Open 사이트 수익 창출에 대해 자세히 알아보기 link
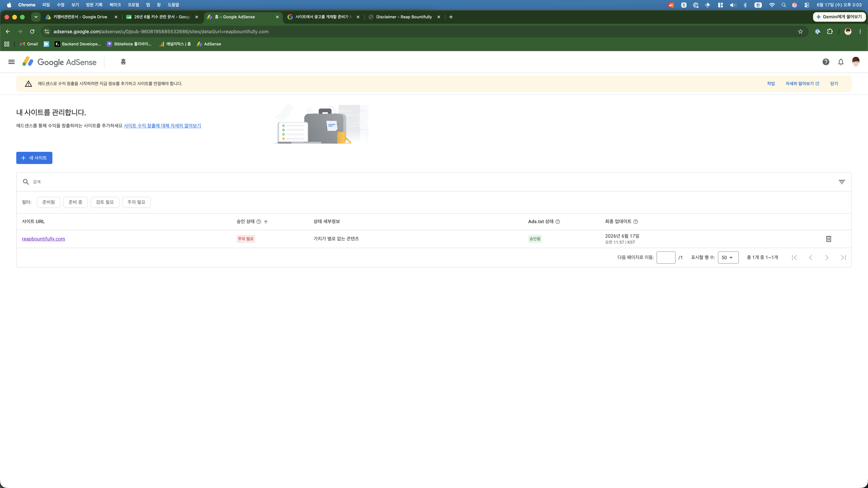868x488 pixels. click(162, 126)
